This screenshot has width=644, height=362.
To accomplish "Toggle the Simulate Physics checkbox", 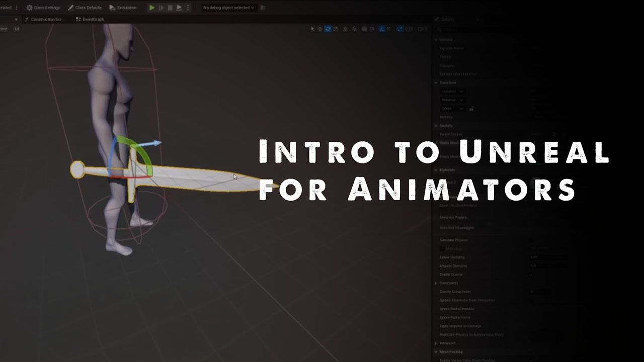I will (531, 240).
